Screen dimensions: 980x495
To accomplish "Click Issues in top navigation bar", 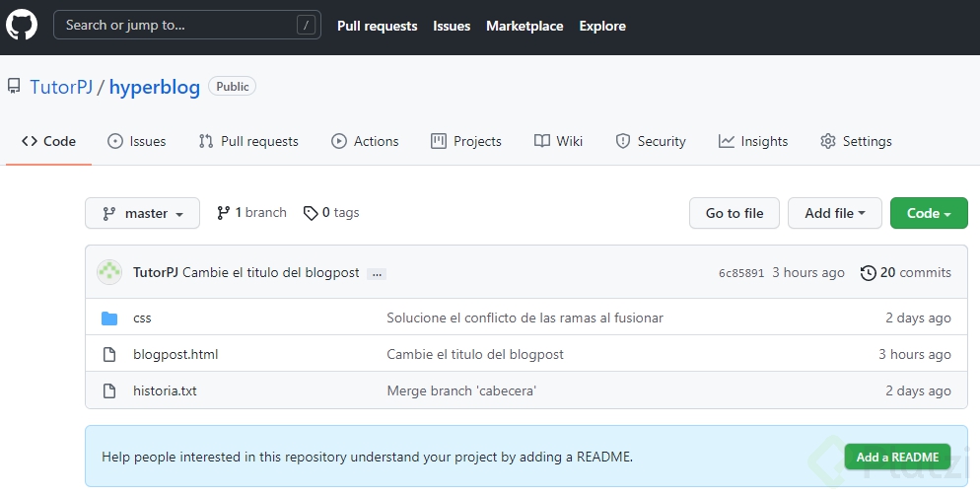I will tap(452, 26).
